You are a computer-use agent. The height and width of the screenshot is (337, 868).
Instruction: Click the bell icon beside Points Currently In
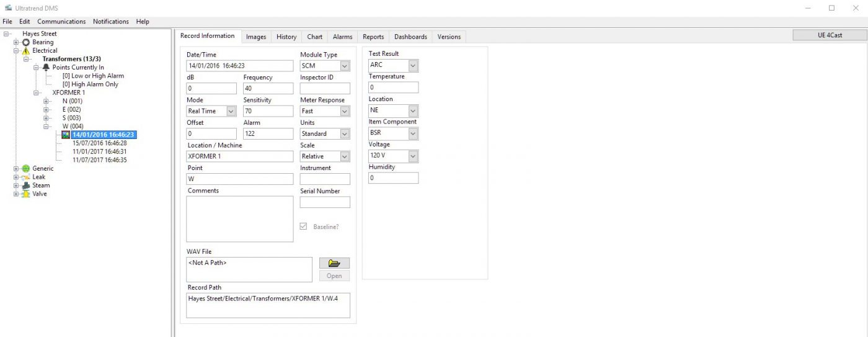point(46,68)
